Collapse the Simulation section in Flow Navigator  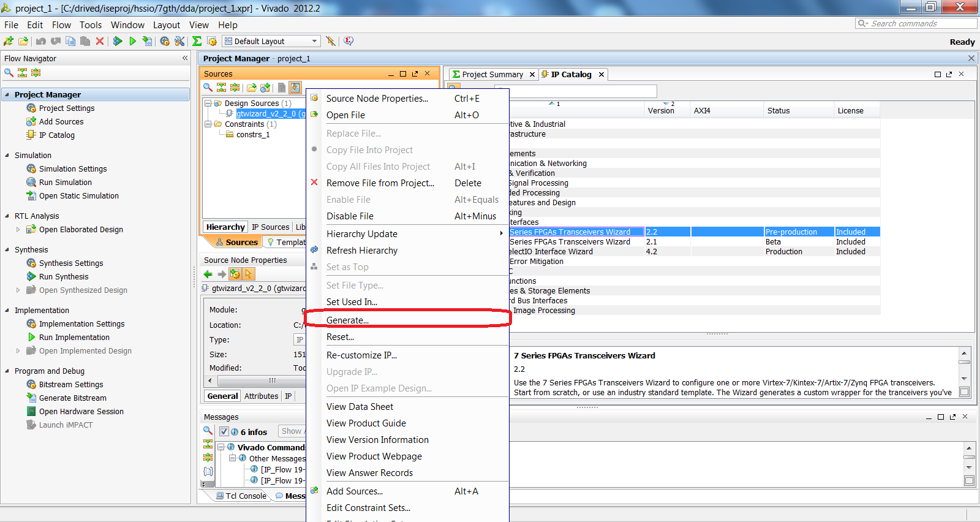[7, 155]
